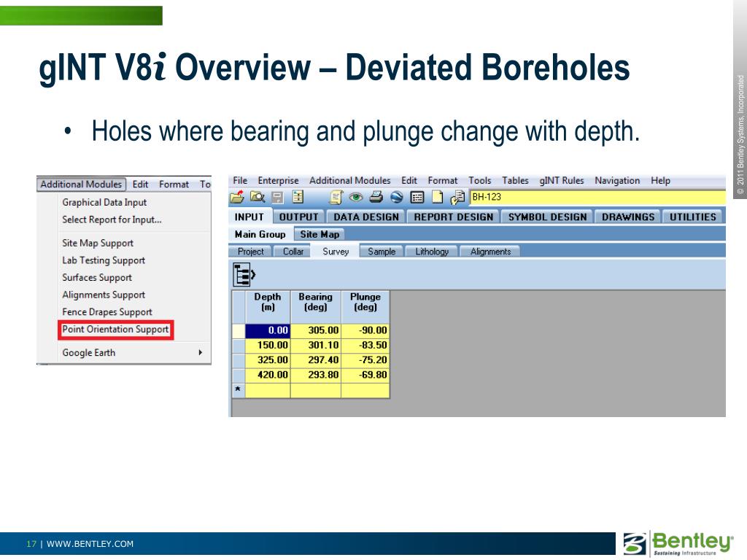Switch to the INPUT tab

coord(249,217)
